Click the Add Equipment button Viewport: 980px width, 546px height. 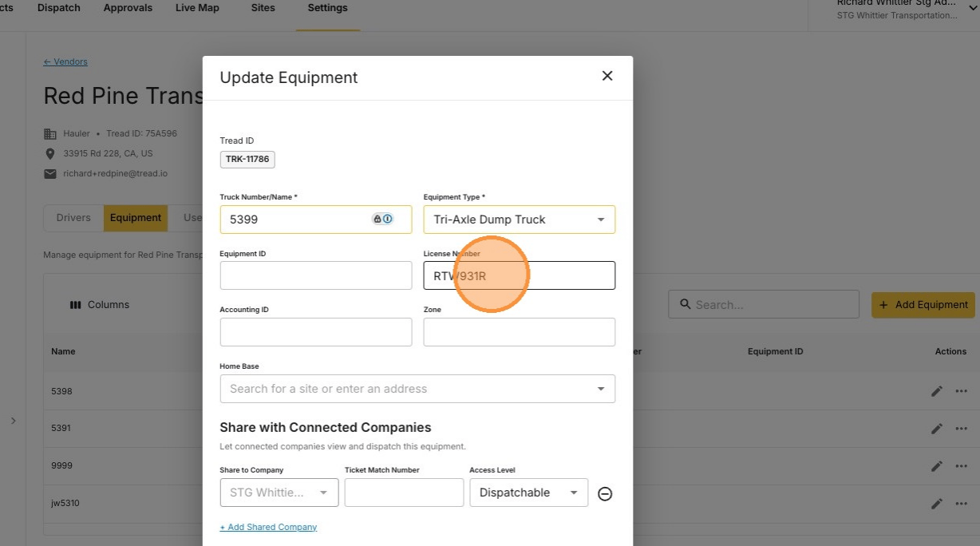coord(923,304)
